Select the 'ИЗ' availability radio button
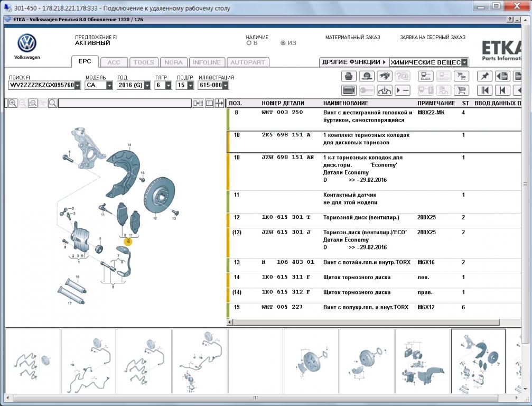This screenshot has width=532, height=406. pos(283,43)
